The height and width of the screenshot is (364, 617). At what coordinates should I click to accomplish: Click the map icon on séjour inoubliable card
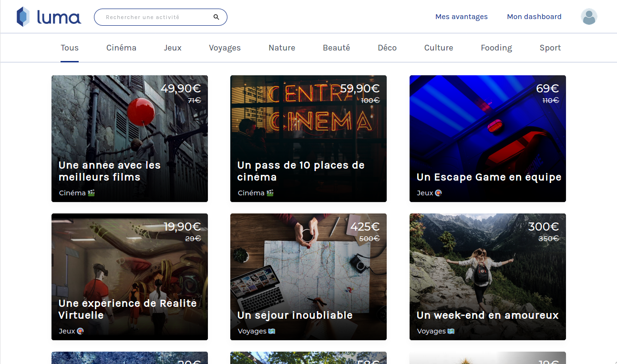[x=272, y=331]
